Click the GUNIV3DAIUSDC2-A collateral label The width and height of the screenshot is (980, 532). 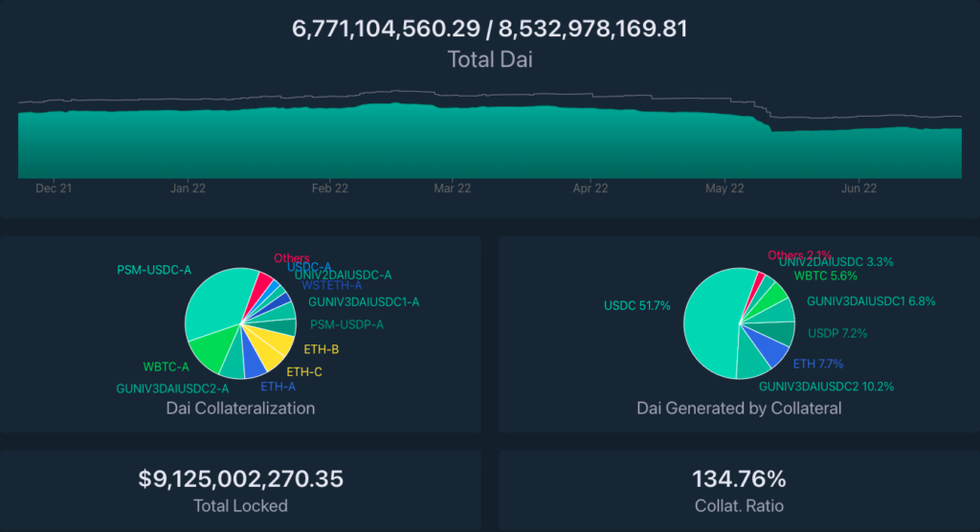coord(172,388)
